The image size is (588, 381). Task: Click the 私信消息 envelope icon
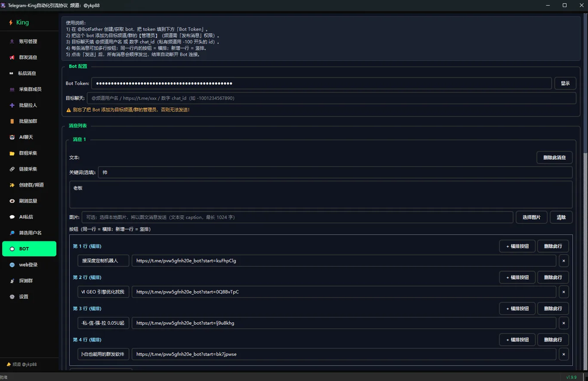(12, 73)
